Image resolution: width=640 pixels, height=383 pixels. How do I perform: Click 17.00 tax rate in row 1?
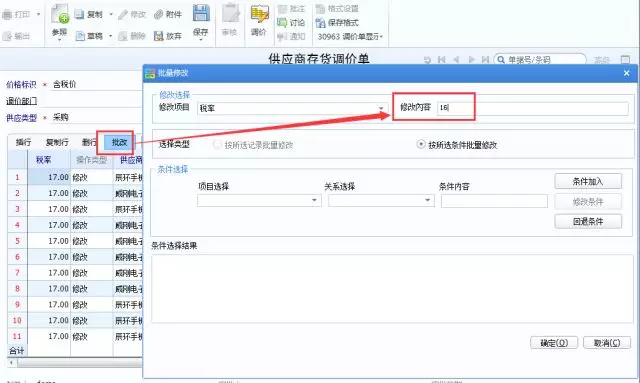point(49,177)
